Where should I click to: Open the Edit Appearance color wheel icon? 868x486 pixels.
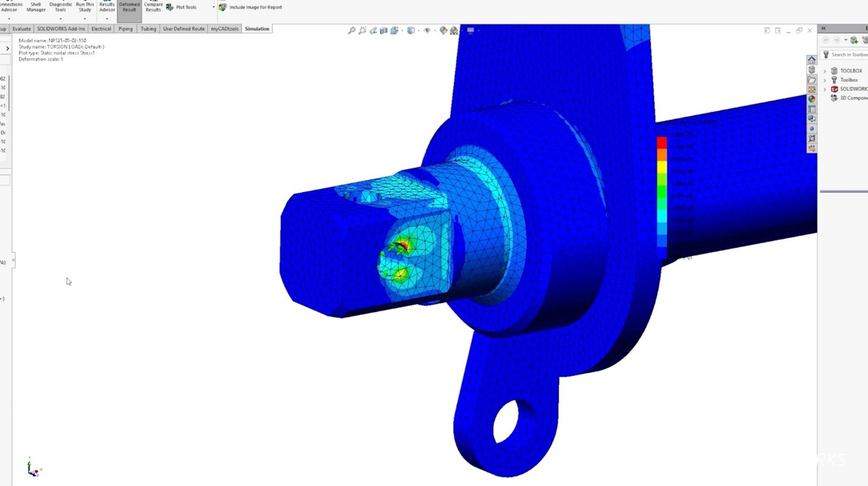pos(444,30)
